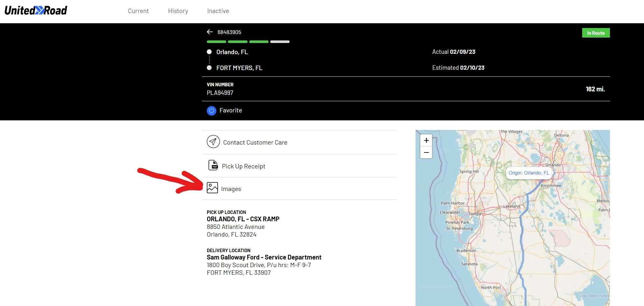Click the VIN number PLA94997
This screenshot has height=306, width=644.
[x=220, y=93]
